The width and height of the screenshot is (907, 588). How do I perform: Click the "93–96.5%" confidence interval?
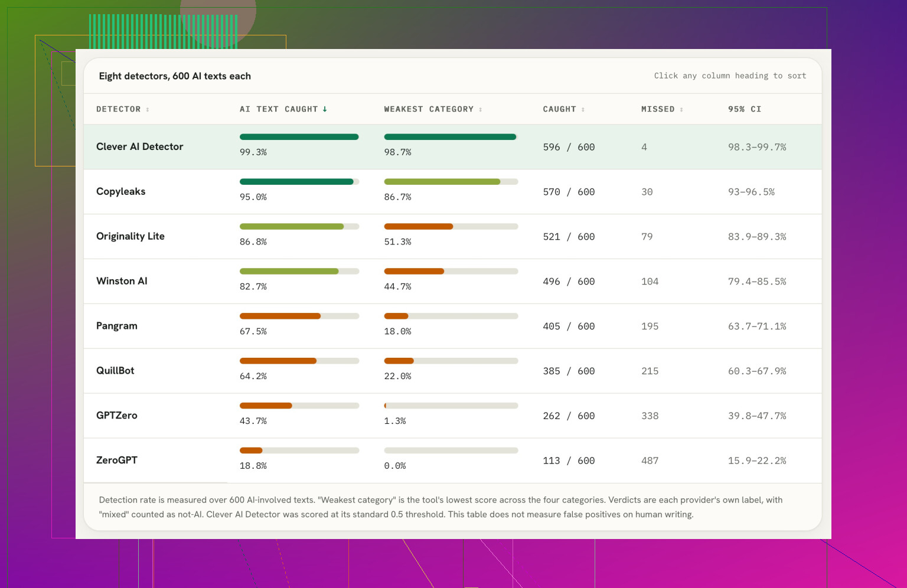click(x=751, y=192)
